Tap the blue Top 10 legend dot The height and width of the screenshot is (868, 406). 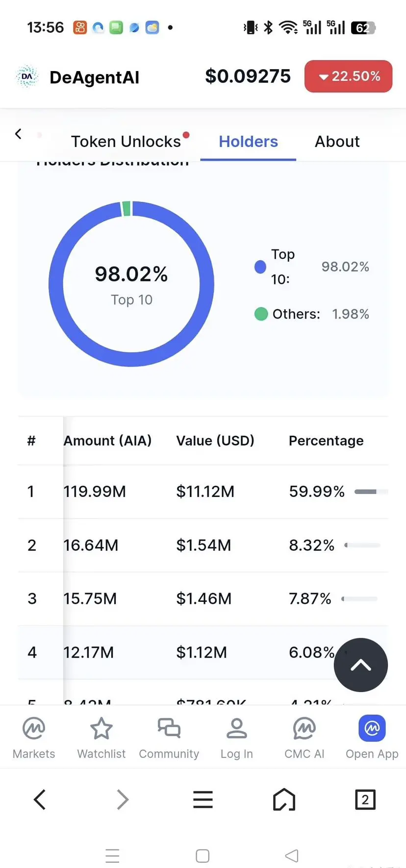point(260,267)
